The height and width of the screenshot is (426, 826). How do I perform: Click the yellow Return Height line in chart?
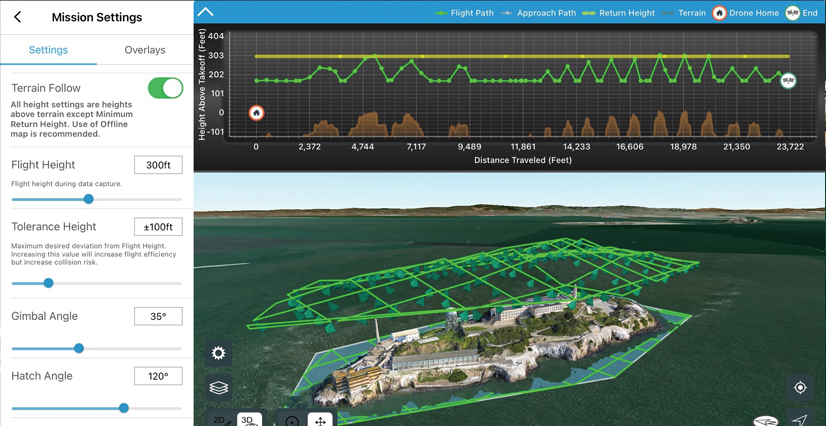[523, 56]
